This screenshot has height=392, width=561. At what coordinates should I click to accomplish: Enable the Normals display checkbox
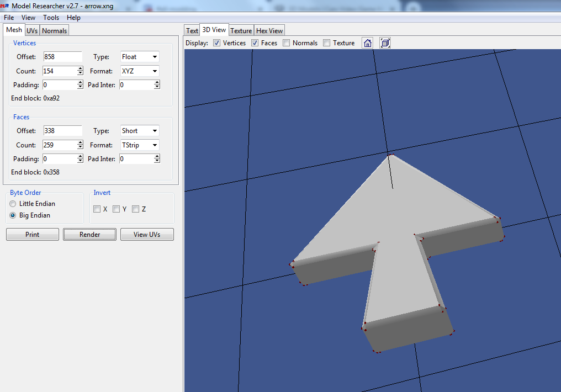tap(287, 43)
